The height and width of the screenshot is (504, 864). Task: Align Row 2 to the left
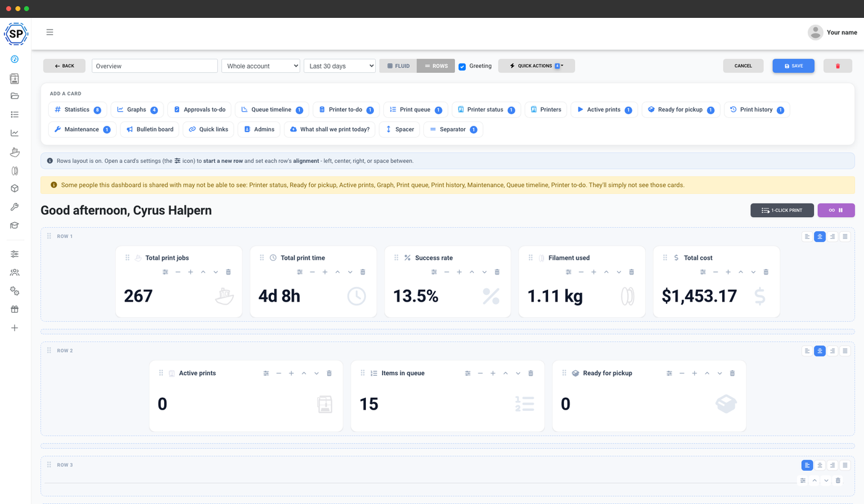pos(807,351)
